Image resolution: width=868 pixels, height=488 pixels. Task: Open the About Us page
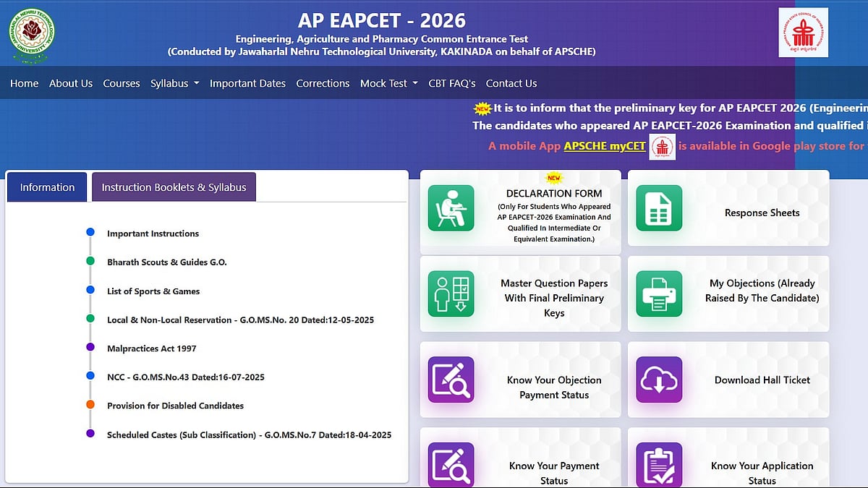(71, 83)
